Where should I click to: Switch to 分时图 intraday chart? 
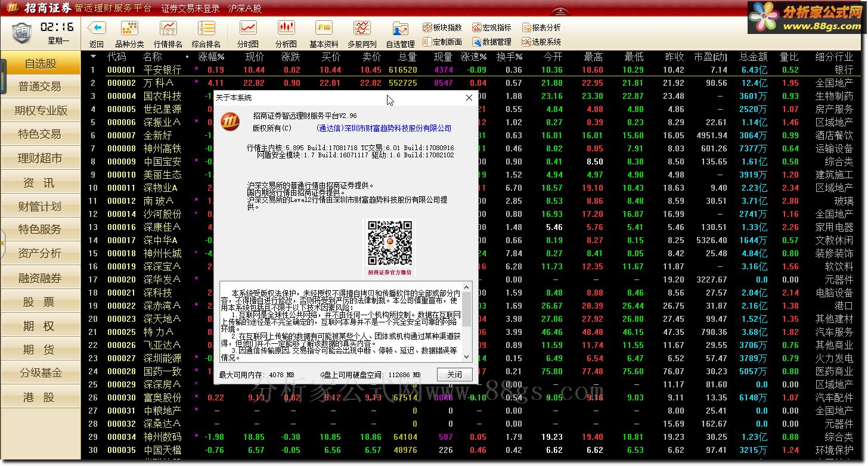[248, 28]
